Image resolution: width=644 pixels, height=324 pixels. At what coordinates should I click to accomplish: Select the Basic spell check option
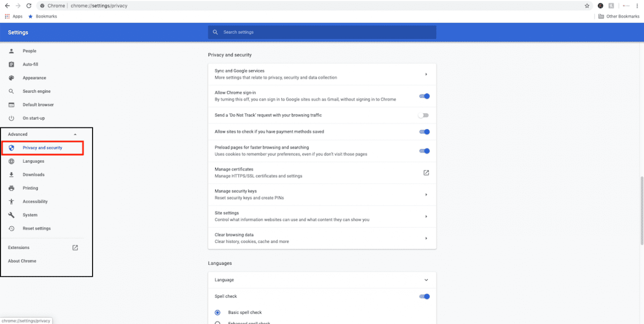(217, 312)
